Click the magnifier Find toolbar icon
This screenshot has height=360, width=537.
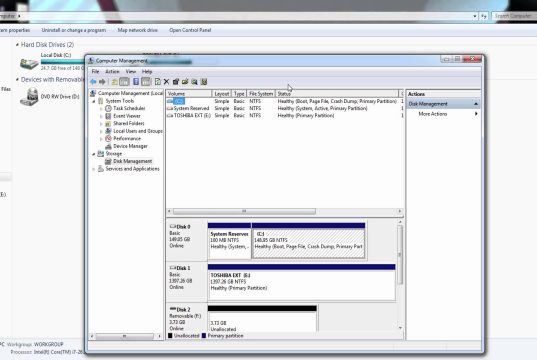tap(195, 82)
